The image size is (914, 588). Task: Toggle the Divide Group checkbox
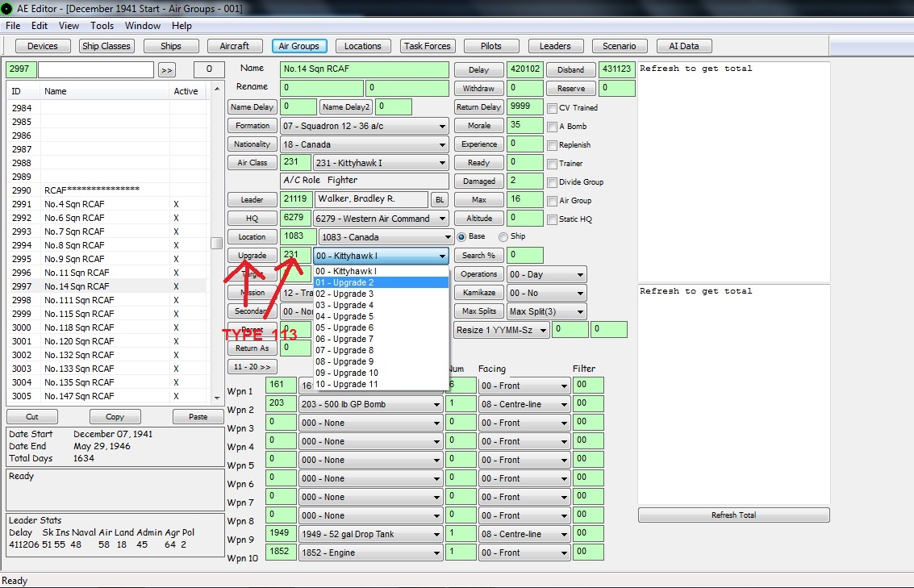(552, 182)
